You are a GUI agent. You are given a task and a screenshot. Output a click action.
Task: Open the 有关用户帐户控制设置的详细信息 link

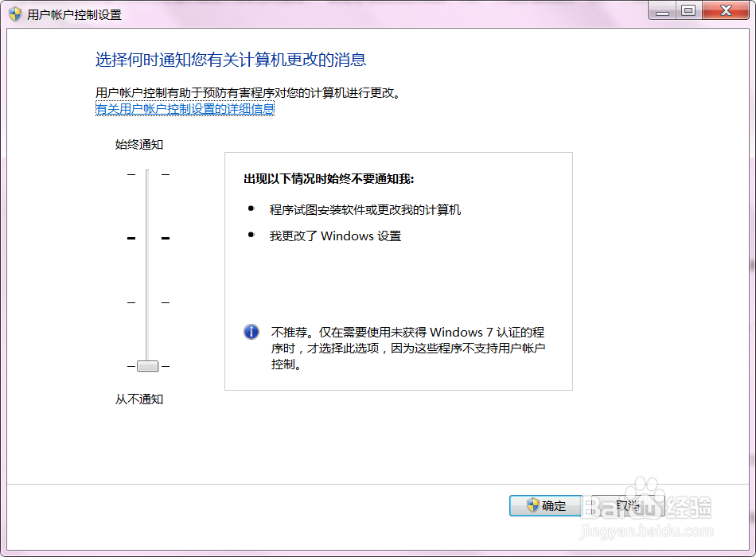[x=183, y=108]
